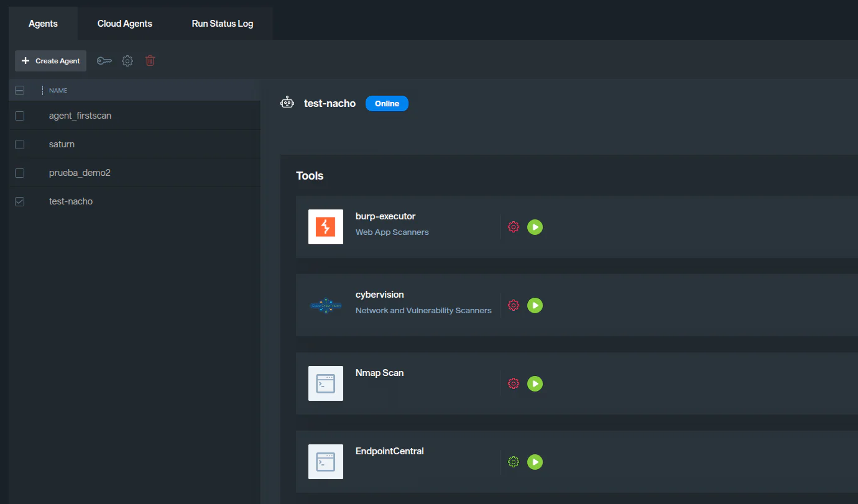The height and width of the screenshot is (504, 858).
Task: Run the EndpointCentral tool
Action: tap(535, 462)
